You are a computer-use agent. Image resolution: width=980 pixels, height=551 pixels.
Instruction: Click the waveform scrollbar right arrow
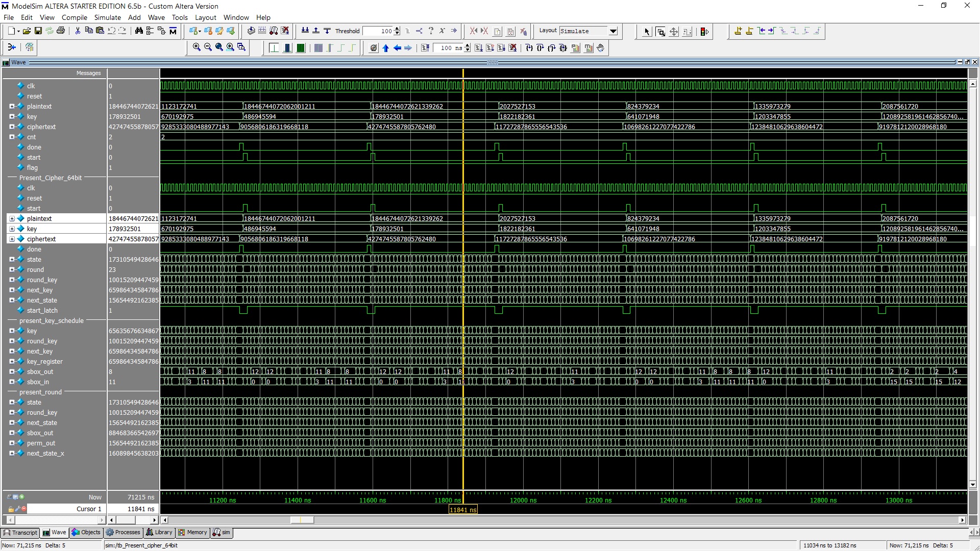tap(962, 520)
